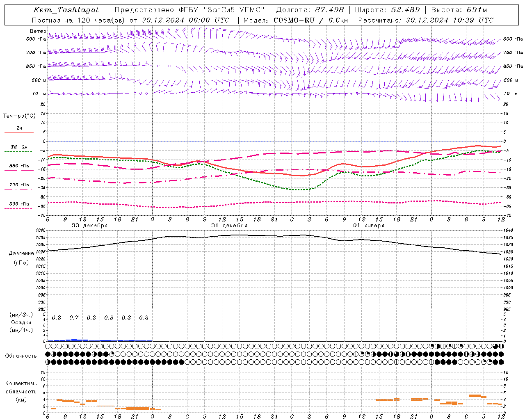Click the station name Kem_Tashtagol in header

coord(66,10)
